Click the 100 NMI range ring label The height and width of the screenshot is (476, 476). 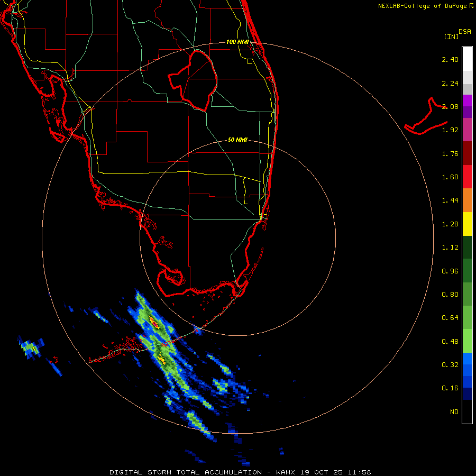(237, 42)
